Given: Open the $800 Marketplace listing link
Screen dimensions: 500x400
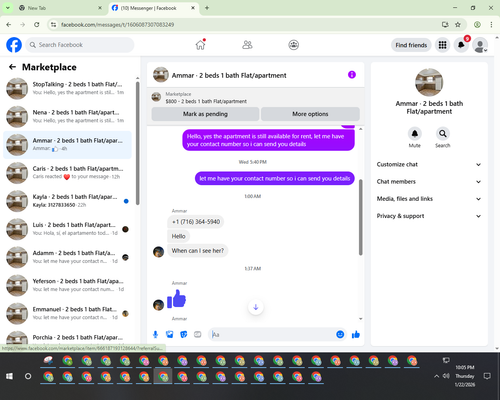Looking at the screenshot, I should [x=206, y=101].
